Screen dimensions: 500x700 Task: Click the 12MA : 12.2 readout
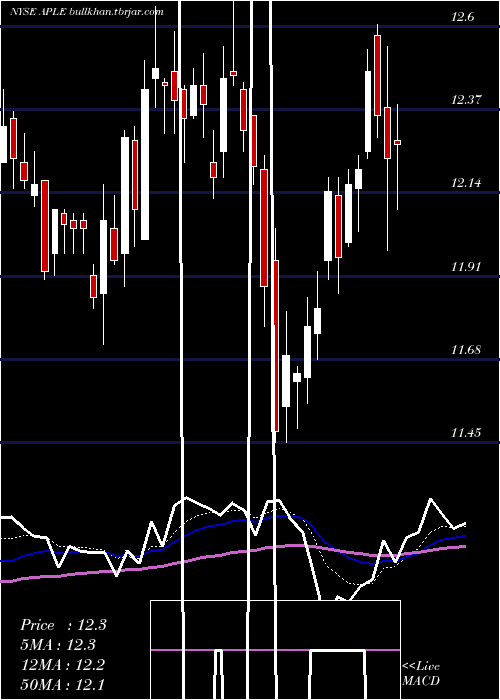[63, 665]
